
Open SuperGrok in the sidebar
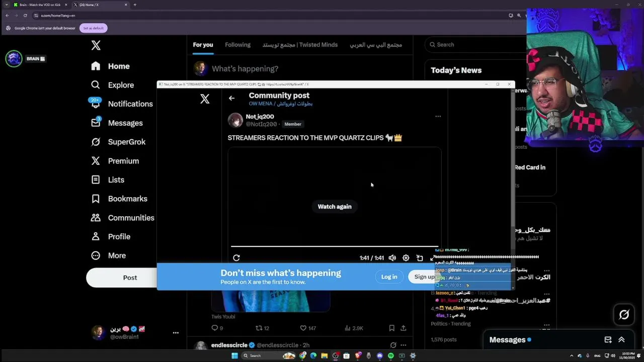[118, 142]
